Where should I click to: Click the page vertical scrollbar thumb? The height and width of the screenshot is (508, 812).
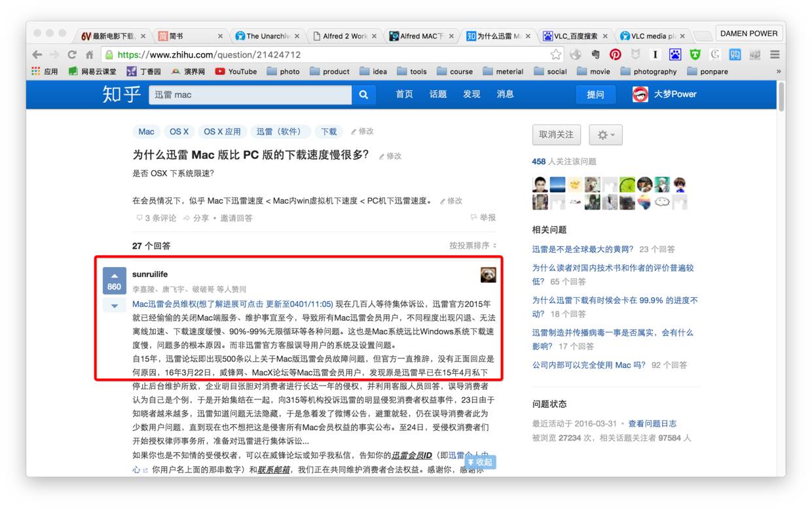coord(781,96)
